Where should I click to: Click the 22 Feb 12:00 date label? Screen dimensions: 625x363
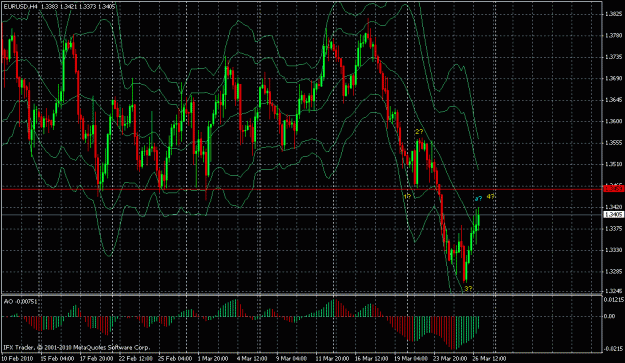(136, 358)
